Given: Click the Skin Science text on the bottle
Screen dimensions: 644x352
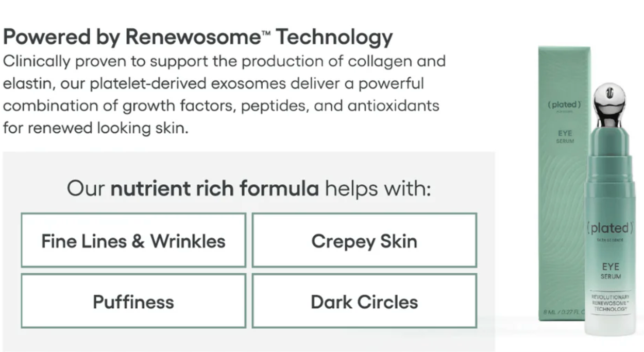Looking at the screenshot, I should point(610,240).
